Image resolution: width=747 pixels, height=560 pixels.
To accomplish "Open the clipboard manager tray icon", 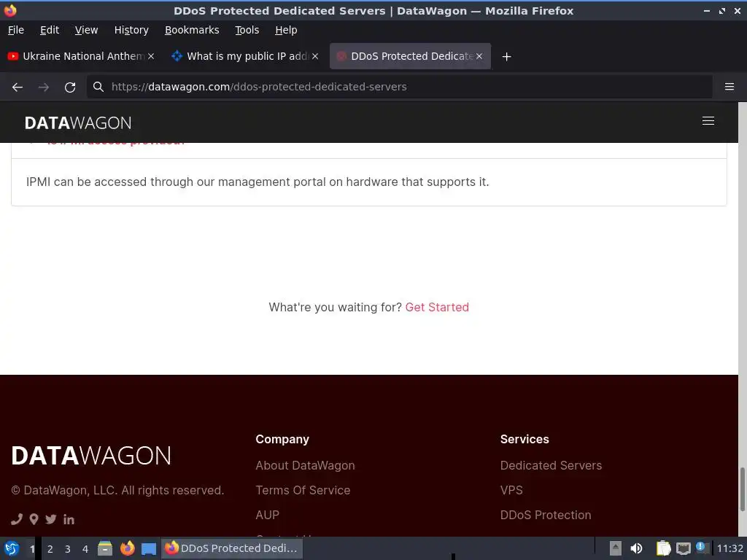I will point(663,548).
